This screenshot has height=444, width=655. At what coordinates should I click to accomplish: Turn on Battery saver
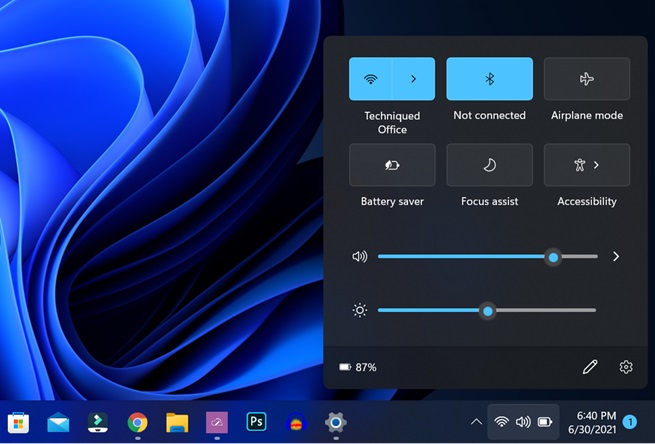coord(392,165)
